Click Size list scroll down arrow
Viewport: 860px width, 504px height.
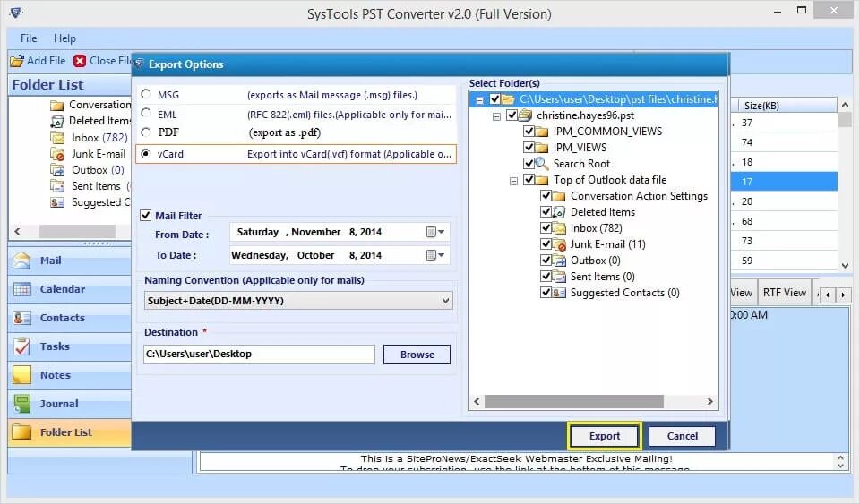click(845, 265)
